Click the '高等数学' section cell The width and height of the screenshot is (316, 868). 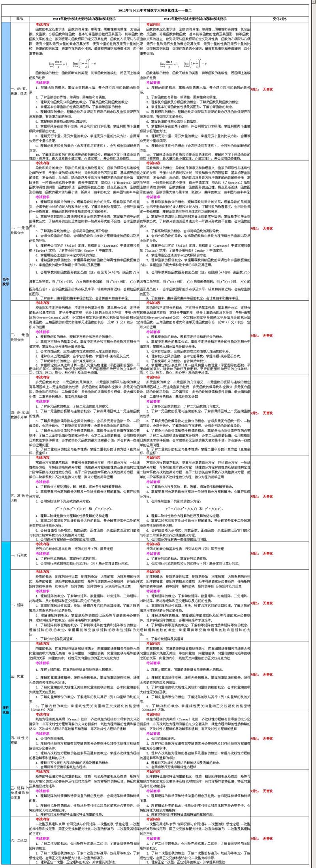[x=6, y=281]
